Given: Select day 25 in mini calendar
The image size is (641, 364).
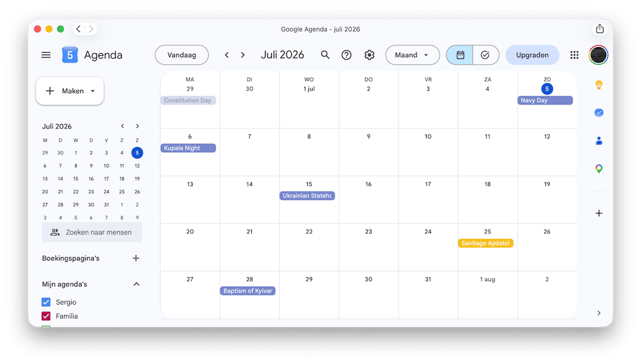Looking at the screenshot, I should [122, 192].
